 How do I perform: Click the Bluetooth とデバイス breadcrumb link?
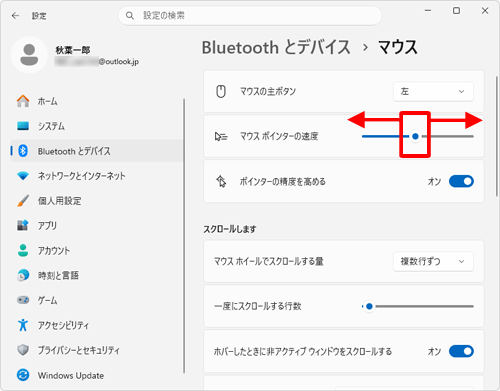pos(276,47)
